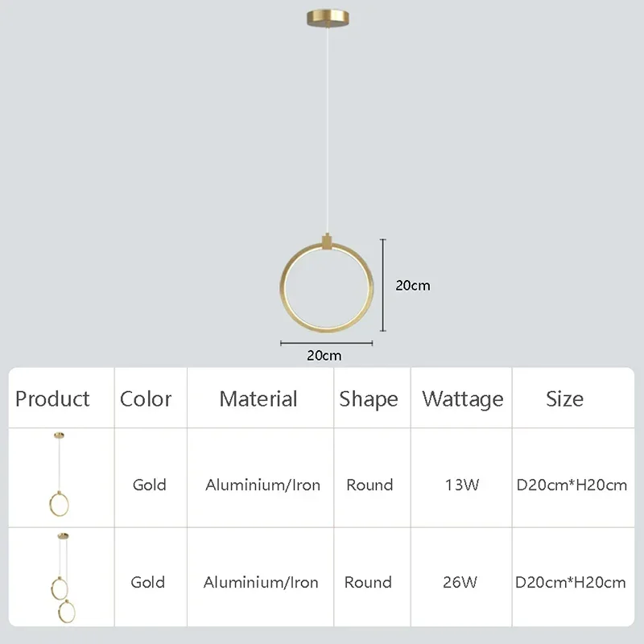Click the Size column header
The height and width of the screenshot is (644, 644).
tap(564, 398)
